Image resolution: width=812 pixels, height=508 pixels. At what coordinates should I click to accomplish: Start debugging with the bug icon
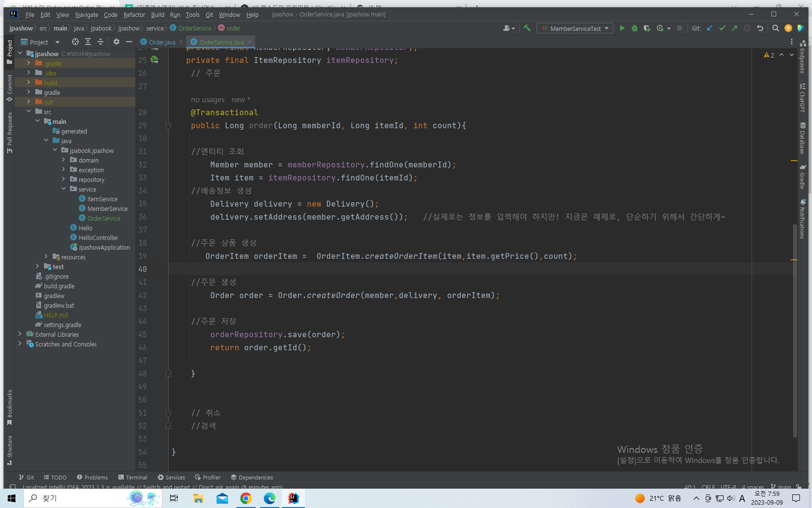point(635,29)
